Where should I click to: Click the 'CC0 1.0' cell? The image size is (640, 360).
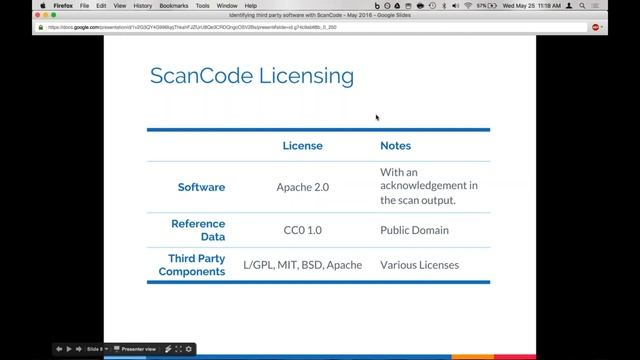pos(302,230)
